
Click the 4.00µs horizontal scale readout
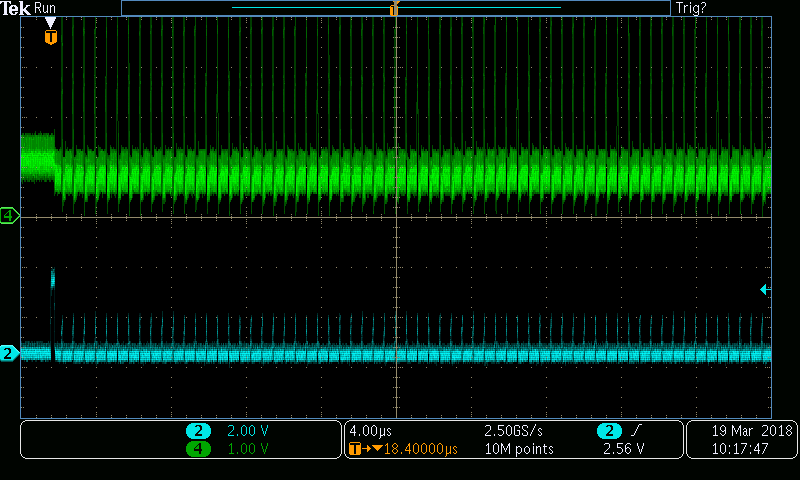370,431
